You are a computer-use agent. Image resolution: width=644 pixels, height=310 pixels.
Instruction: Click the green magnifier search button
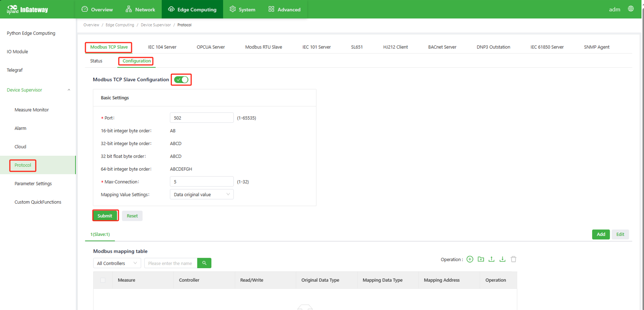coord(204,263)
